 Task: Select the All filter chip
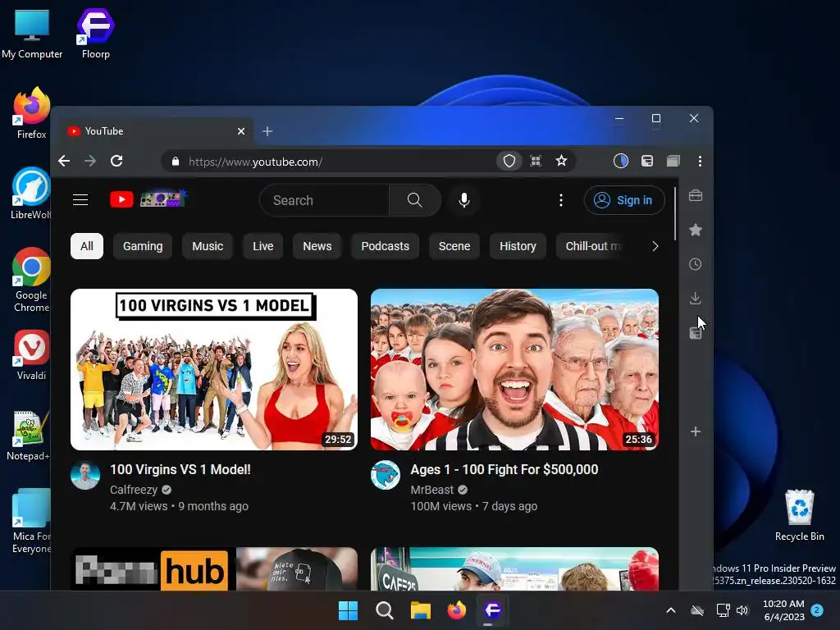coord(87,246)
